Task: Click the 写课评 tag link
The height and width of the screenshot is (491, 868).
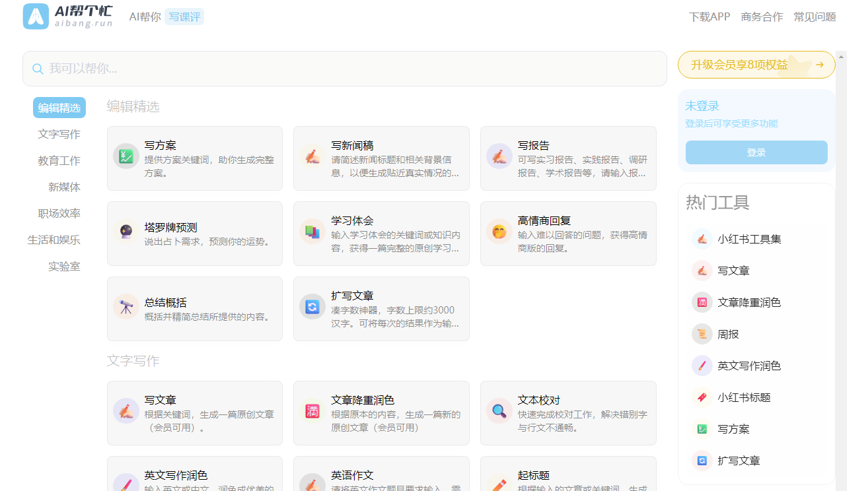Action: coord(184,16)
